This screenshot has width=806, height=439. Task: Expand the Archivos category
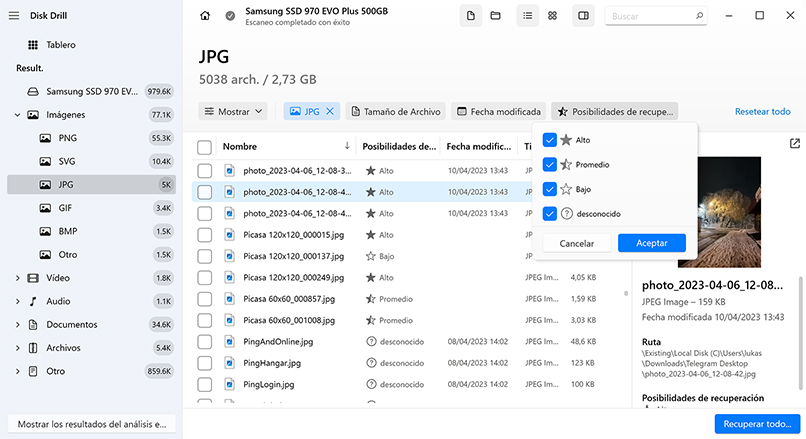coord(17,348)
